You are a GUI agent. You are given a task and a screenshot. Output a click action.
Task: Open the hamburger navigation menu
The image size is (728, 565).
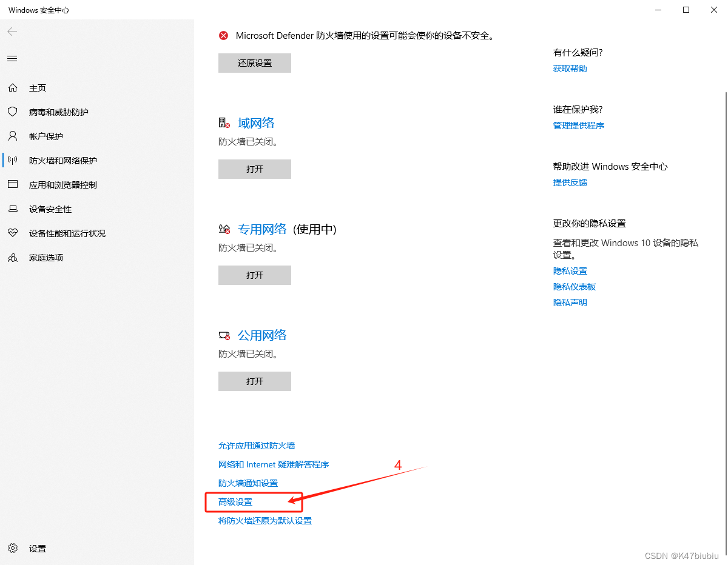pyautogui.click(x=12, y=58)
